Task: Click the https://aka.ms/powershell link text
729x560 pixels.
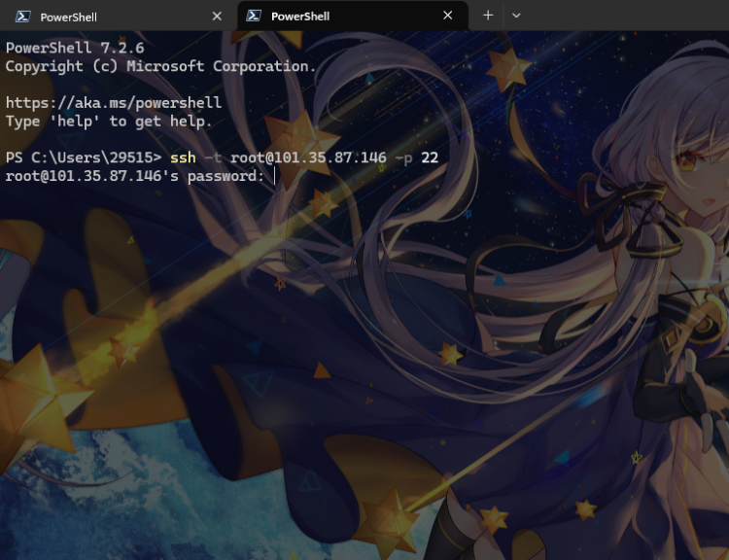Action: pyautogui.click(x=114, y=103)
